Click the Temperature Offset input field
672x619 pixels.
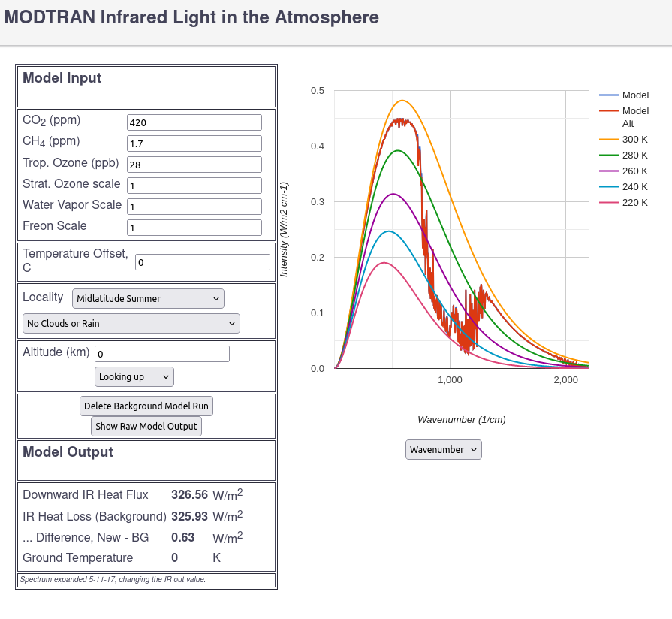[202, 262]
